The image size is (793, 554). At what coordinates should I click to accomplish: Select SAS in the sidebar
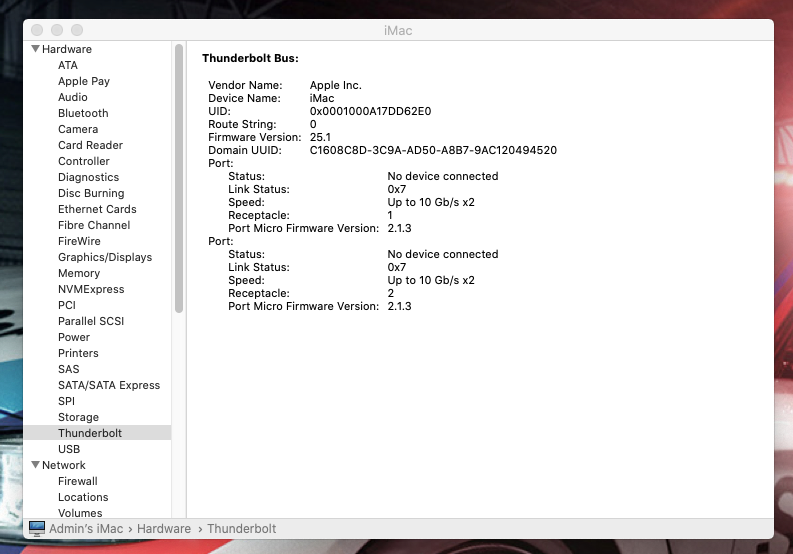(69, 369)
